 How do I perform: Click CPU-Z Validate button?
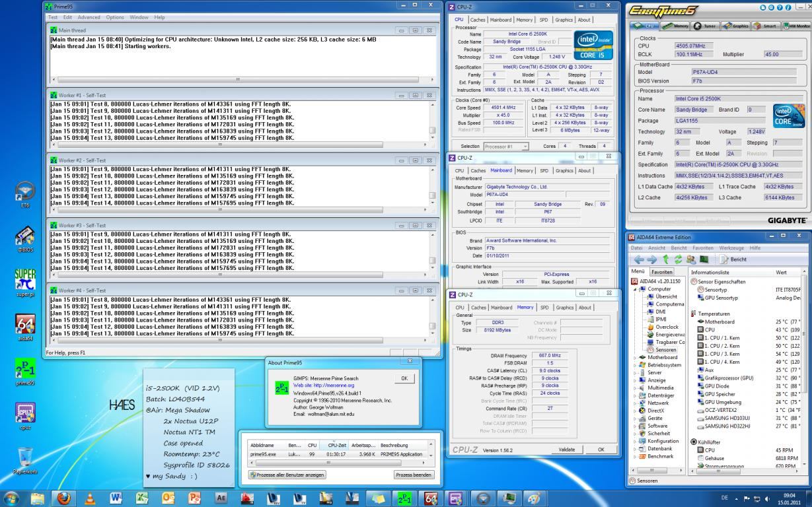tap(567, 450)
